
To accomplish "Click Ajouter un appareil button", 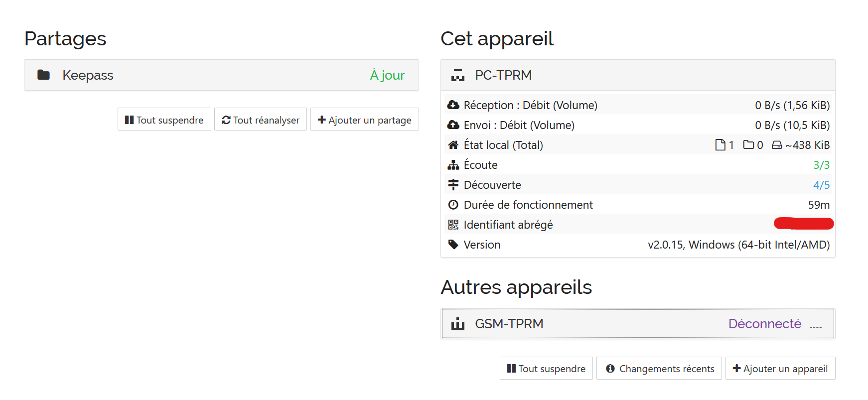I will pyautogui.click(x=780, y=368).
